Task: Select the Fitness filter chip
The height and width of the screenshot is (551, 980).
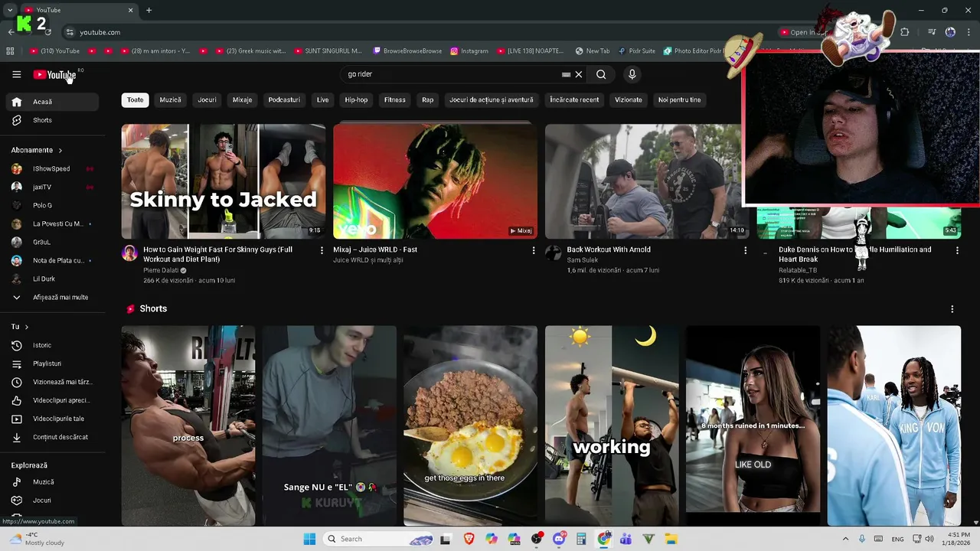Action: click(395, 99)
